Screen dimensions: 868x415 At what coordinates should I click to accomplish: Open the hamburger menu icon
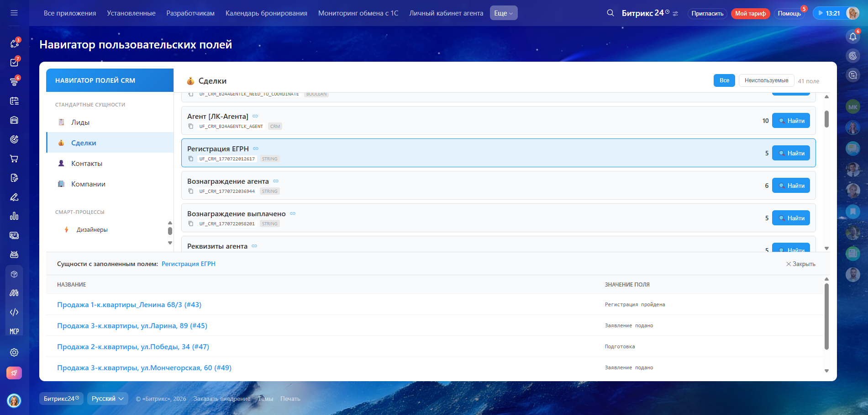14,13
